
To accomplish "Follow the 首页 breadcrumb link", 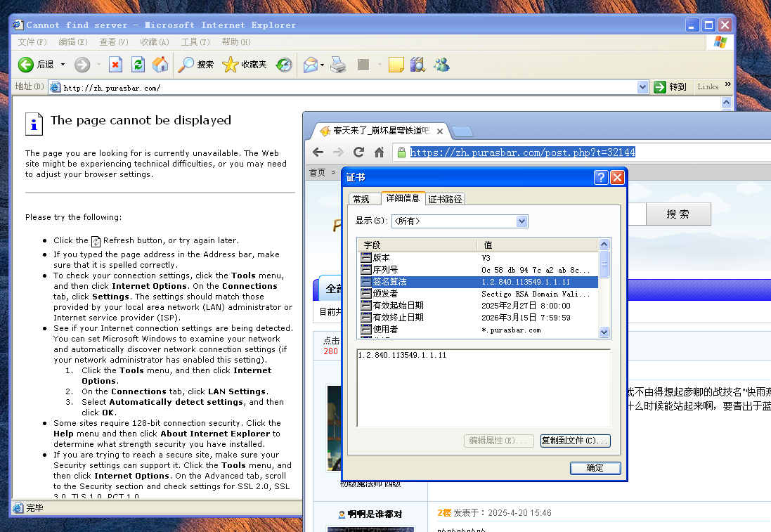I will coord(317,173).
